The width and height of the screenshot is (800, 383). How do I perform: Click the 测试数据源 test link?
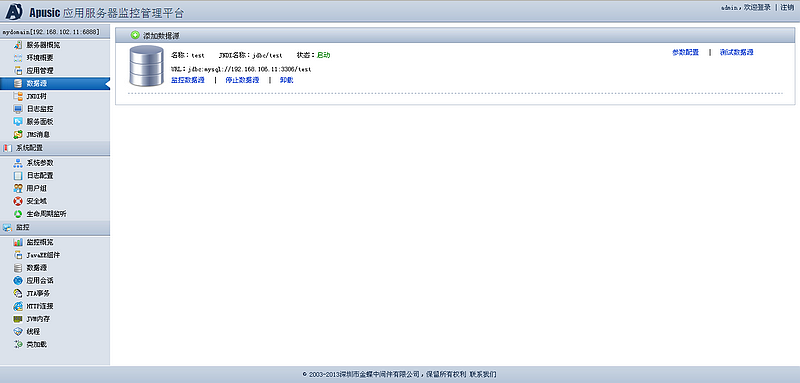point(736,52)
